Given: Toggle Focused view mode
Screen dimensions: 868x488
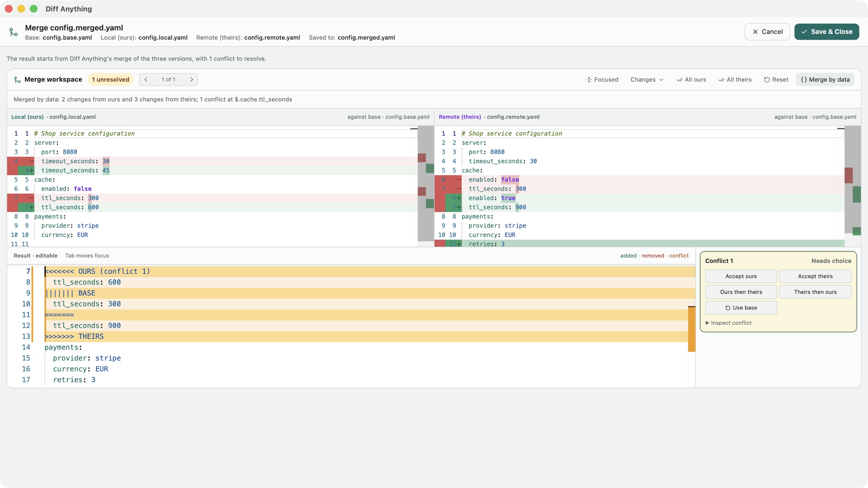Looking at the screenshot, I should pyautogui.click(x=602, y=80).
